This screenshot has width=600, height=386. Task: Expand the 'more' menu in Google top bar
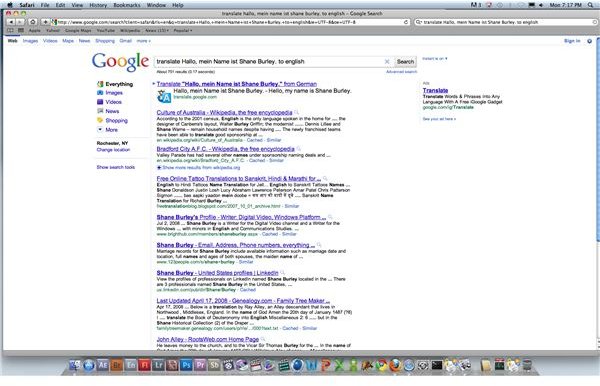[143, 41]
